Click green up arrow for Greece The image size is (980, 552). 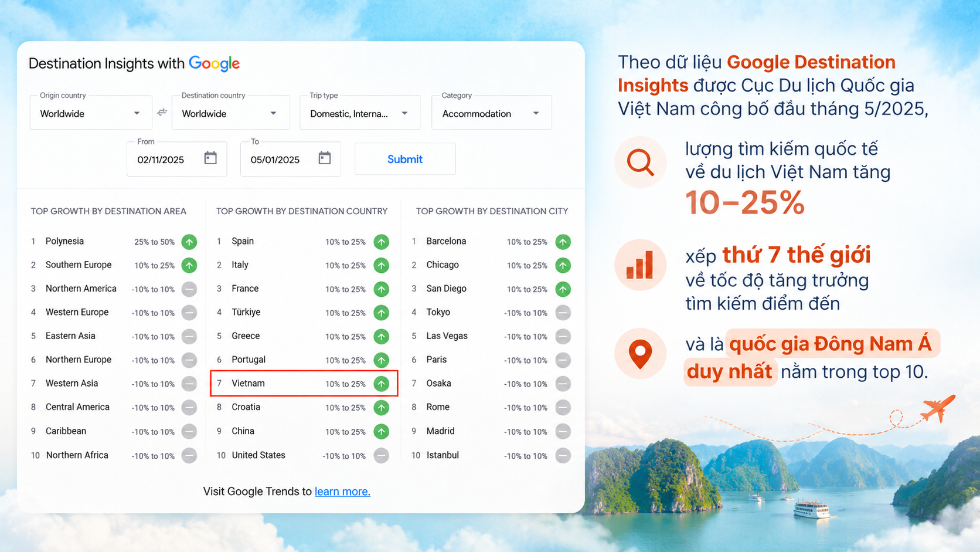[381, 337]
